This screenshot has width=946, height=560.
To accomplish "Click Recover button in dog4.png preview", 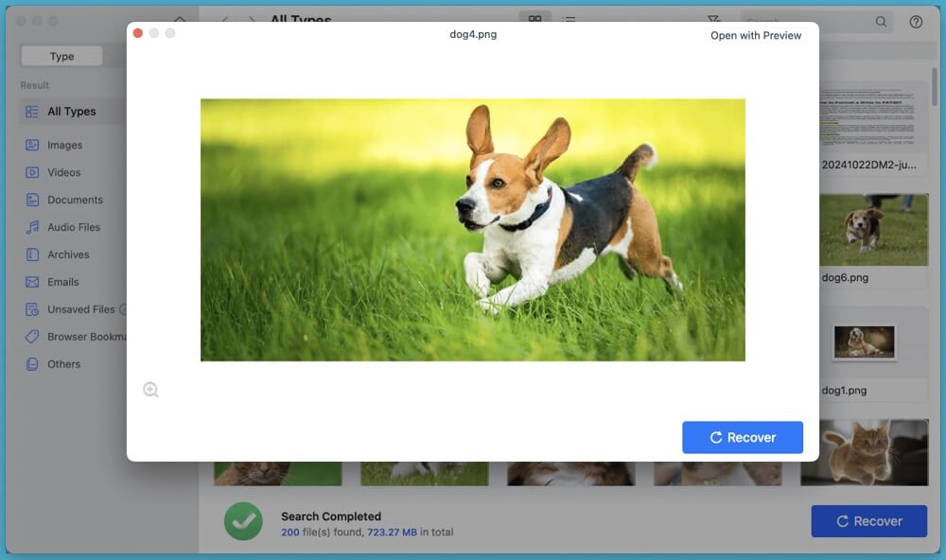I will (x=743, y=437).
